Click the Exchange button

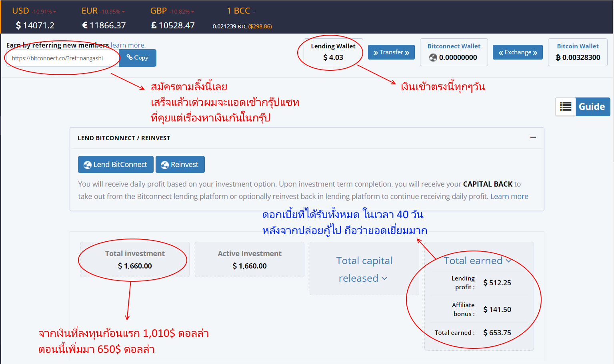coord(518,52)
